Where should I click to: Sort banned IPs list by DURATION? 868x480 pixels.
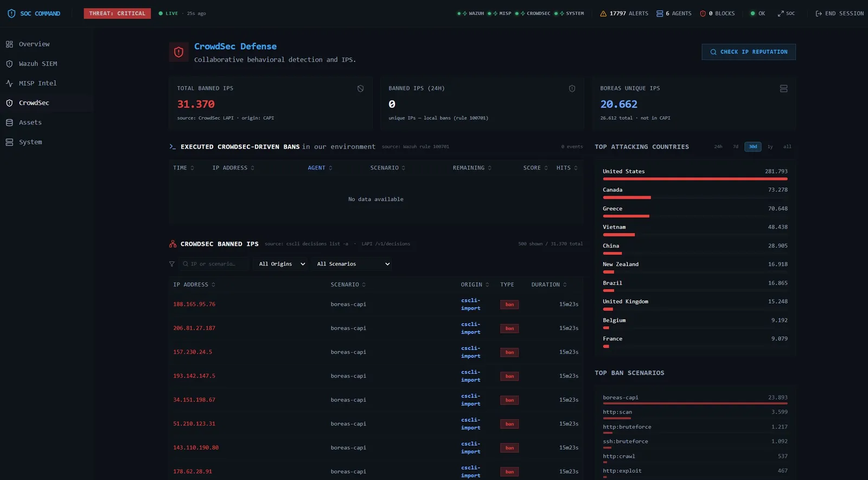[x=549, y=285]
